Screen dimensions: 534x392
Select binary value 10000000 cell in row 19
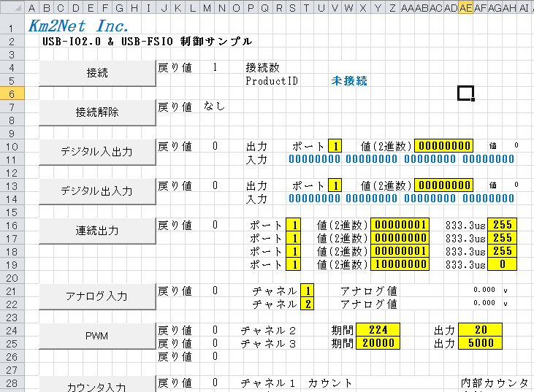[x=400, y=264]
